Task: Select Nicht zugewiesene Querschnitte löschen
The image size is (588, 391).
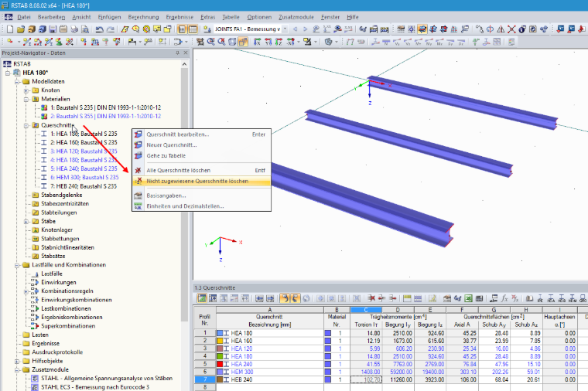Action: click(x=201, y=182)
